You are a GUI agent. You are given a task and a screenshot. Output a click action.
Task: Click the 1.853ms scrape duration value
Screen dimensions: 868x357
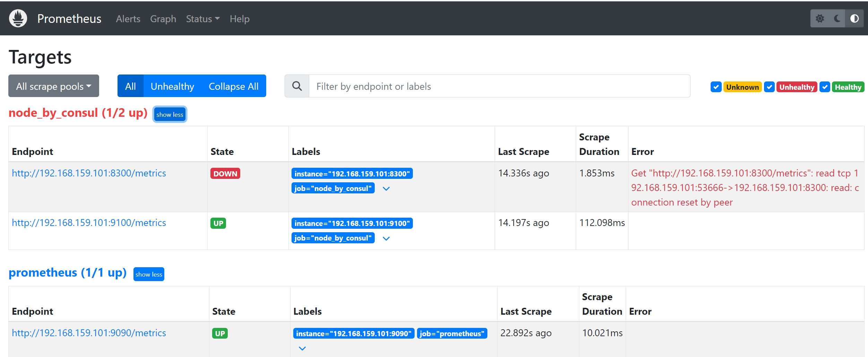597,173
